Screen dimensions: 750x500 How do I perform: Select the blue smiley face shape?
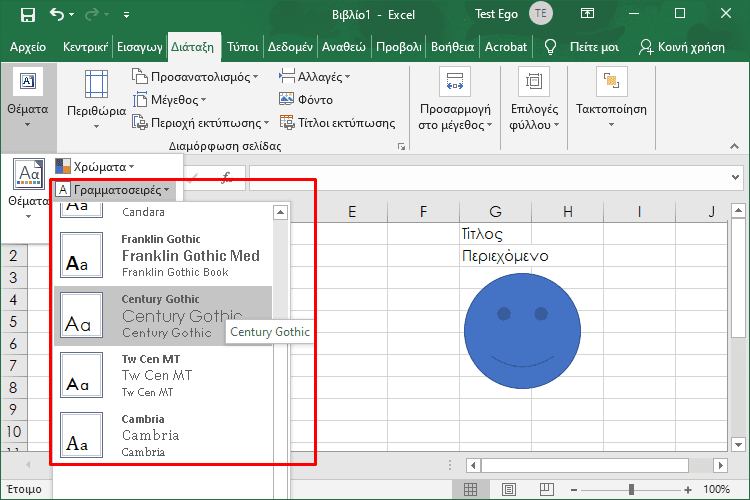tap(522, 331)
